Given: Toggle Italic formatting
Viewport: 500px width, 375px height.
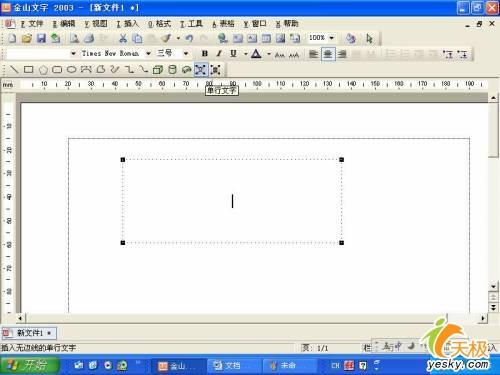Looking at the screenshot, I should [219, 53].
